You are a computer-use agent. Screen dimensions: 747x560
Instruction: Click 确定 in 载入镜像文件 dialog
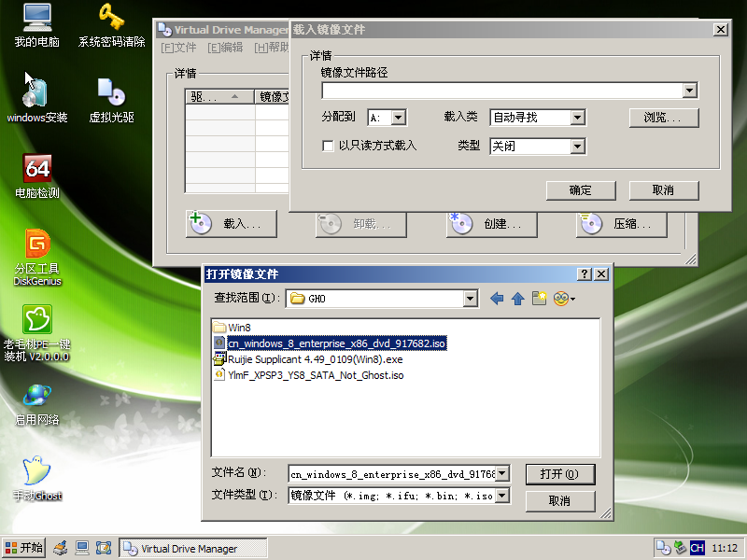click(581, 190)
